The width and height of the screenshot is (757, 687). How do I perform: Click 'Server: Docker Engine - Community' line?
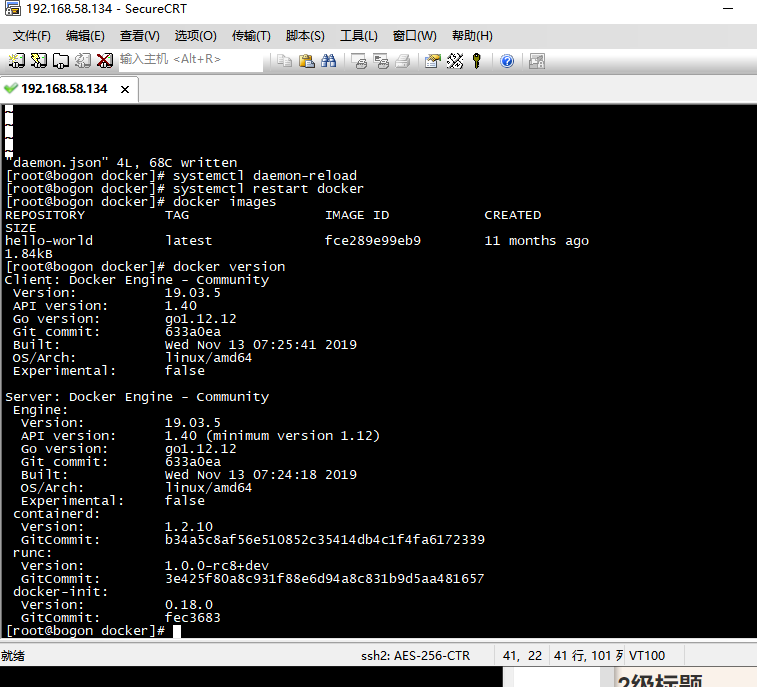click(137, 397)
